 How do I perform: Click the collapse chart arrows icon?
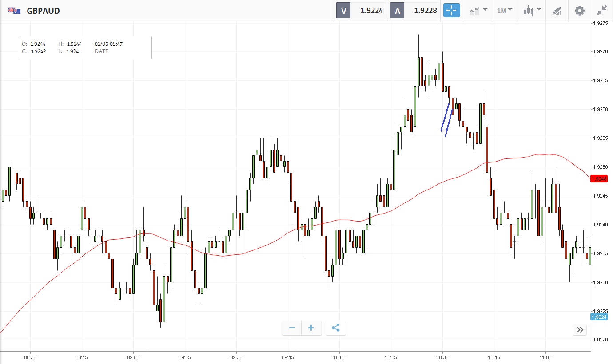[x=602, y=11]
